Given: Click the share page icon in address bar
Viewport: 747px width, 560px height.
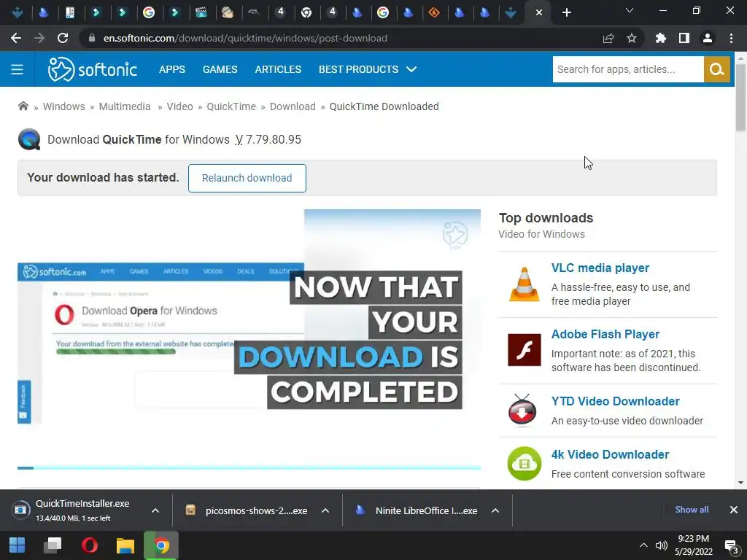Looking at the screenshot, I should coord(608,38).
